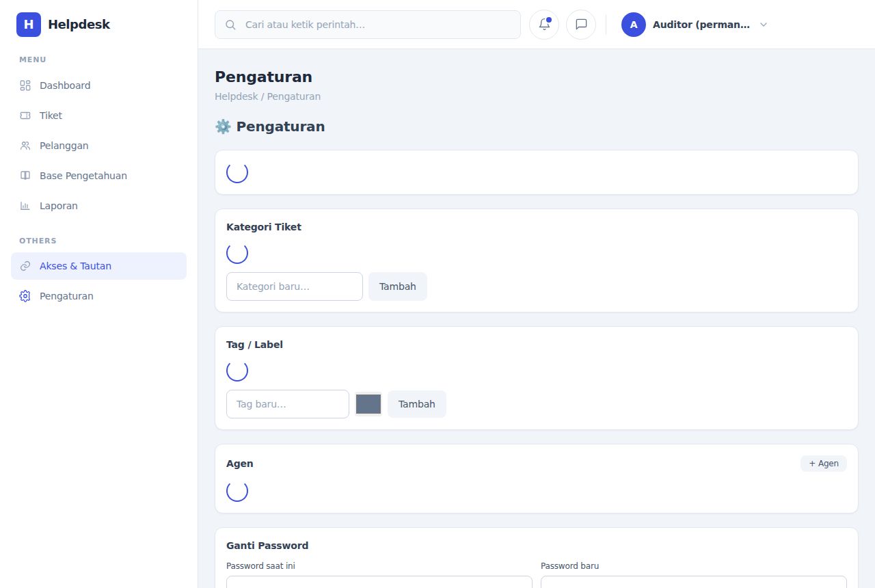The width and height of the screenshot is (875, 588).
Task: Expand the Auditor account dropdown chevron
Action: coord(764,25)
